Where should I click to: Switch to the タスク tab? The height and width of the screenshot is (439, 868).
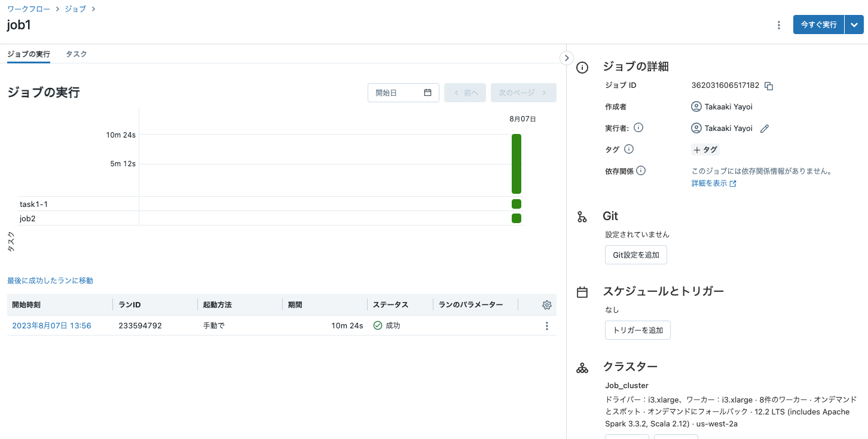tap(77, 54)
